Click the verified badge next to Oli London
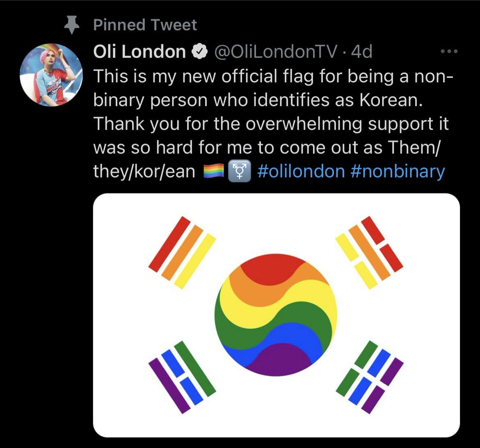The height and width of the screenshot is (448, 480). tap(200, 52)
